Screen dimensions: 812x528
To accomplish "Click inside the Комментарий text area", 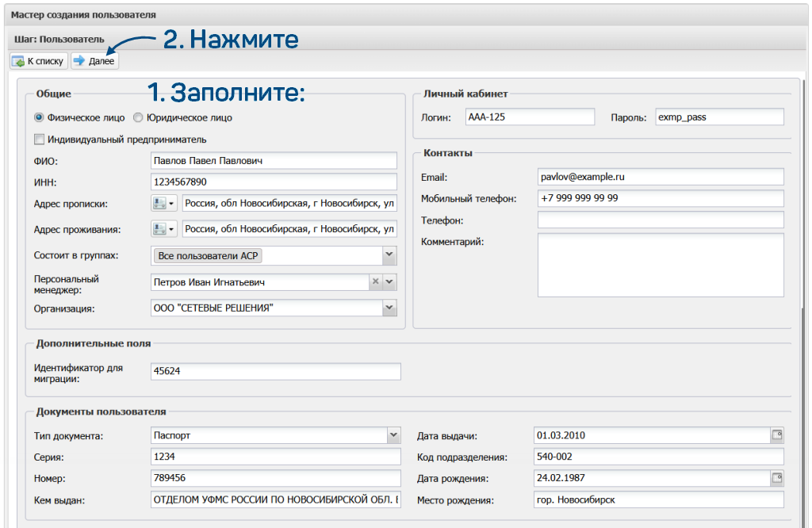I will (660, 265).
